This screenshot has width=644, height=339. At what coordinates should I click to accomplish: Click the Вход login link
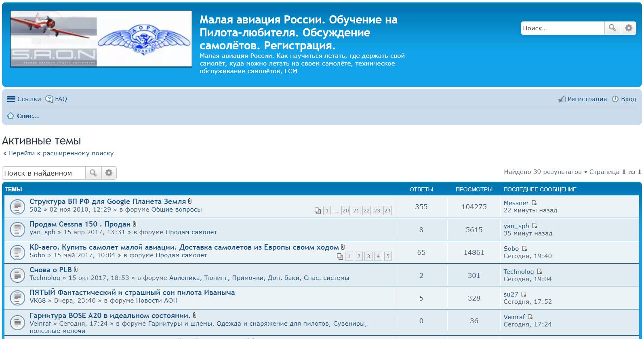coord(624,99)
